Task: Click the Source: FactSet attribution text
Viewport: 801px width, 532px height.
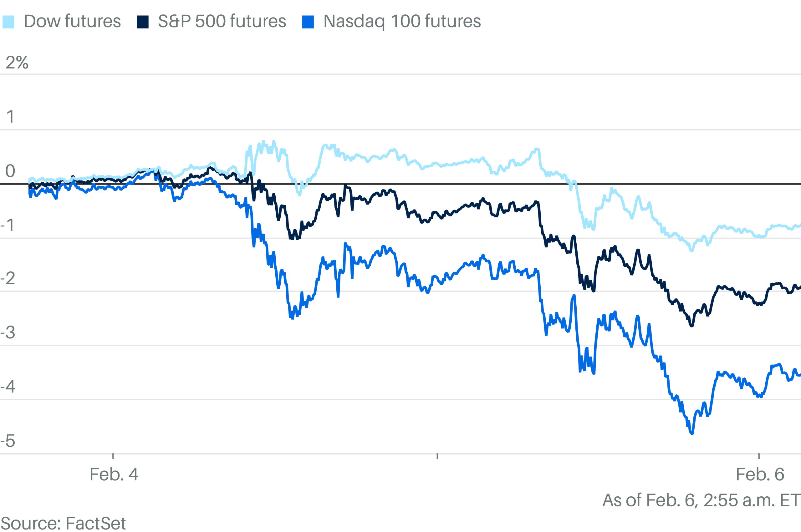Action: (63, 523)
